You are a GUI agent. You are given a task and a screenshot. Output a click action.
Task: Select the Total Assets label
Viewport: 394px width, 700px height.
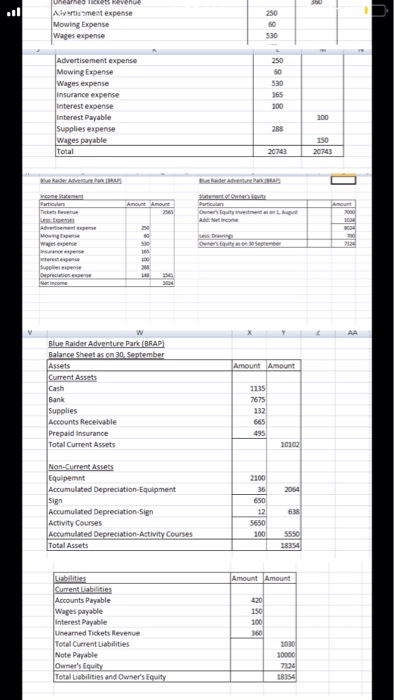point(68,545)
